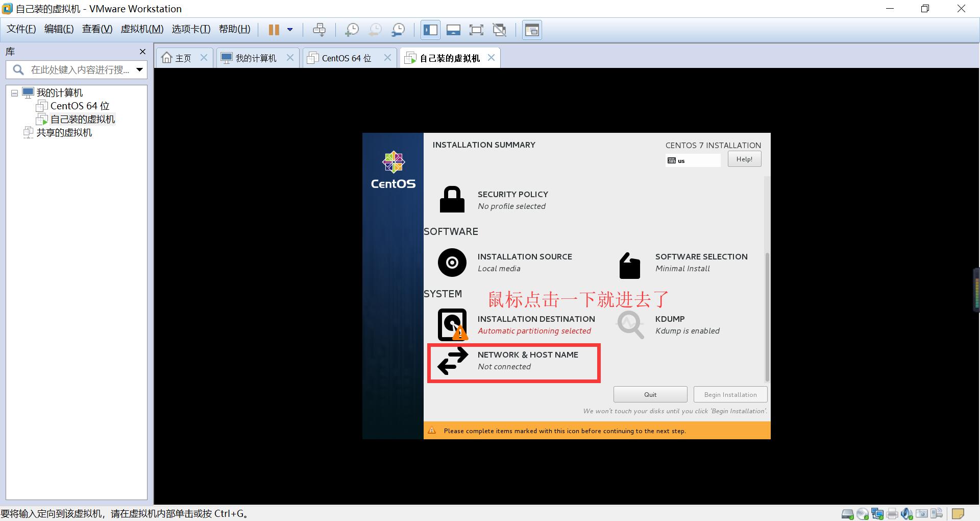Open the snapshot manager
The image size is (980, 521).
tap(398, 30)
